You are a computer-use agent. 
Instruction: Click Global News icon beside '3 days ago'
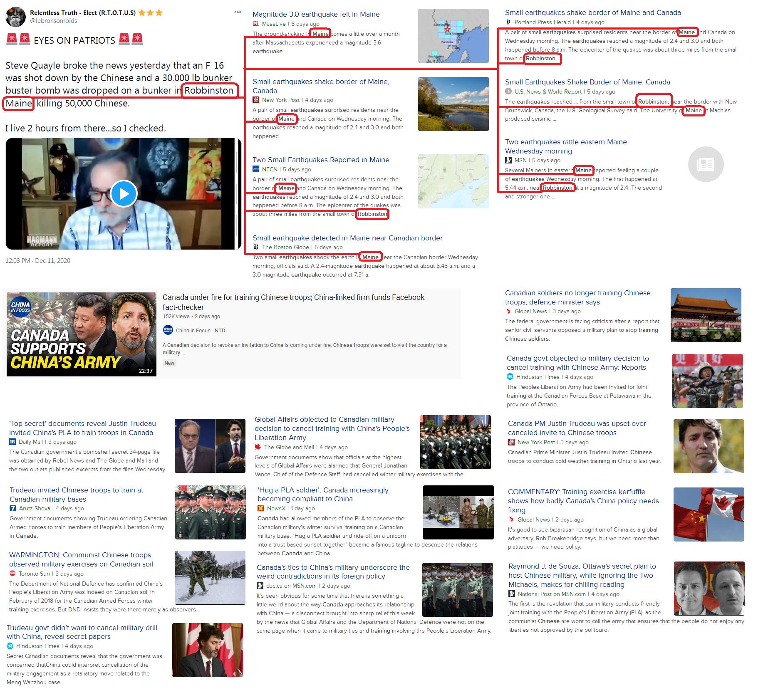tap(508, 311)
